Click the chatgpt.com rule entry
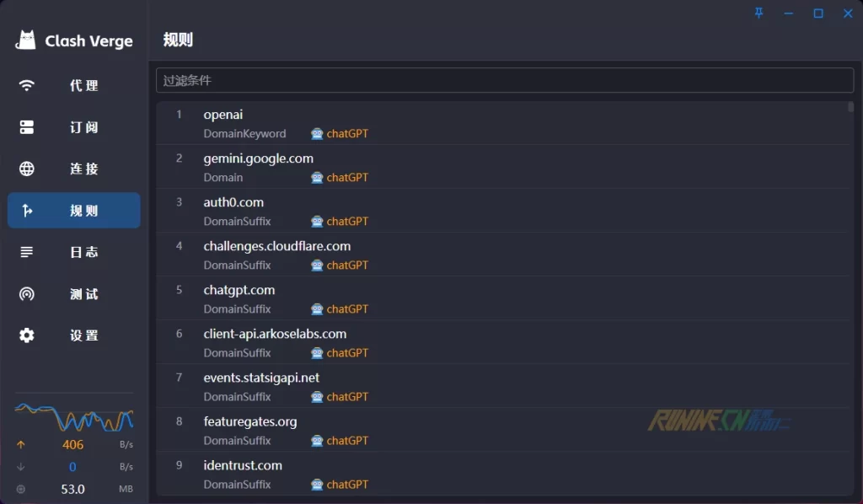Image resolution: width=863 pixels, height=504 pixels. point(239,290)
